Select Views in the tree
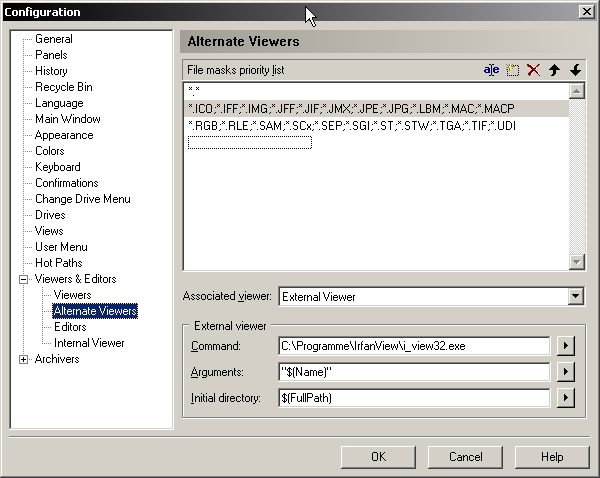 [49, 231]
